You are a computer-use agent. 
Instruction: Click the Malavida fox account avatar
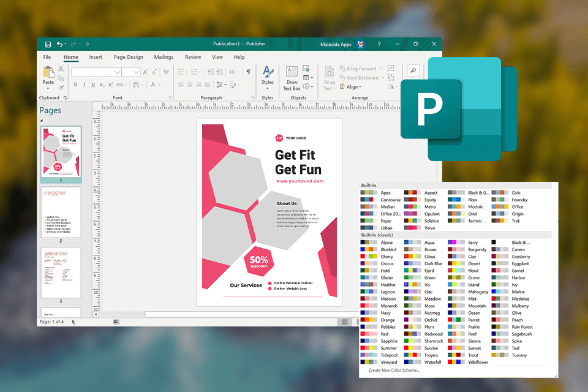click(360, 44)
